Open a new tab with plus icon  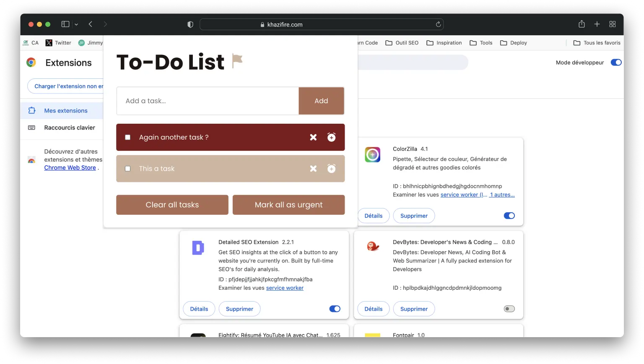(x=597, y=24)
